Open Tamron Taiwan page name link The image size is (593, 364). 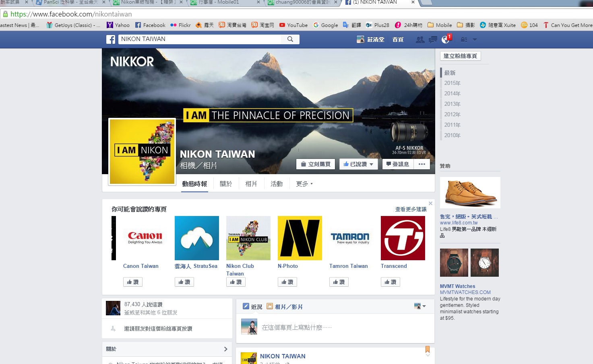click(x=349, y=266)
